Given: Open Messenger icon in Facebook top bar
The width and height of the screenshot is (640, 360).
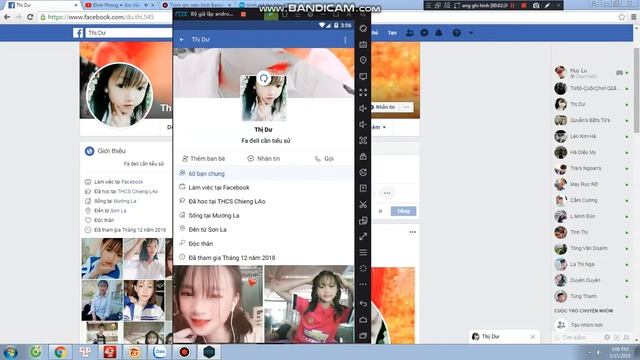Looking at the screenshot, I should tap(424, 33).
